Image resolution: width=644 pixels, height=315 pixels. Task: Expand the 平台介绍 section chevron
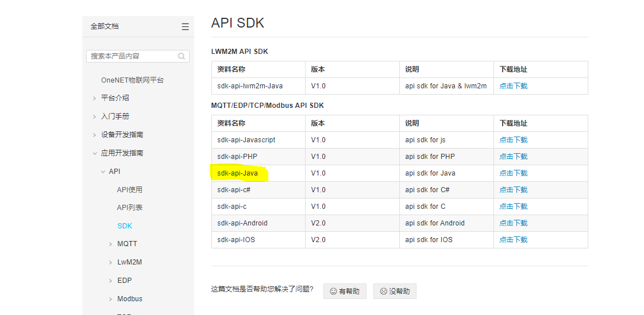pyautogui.click(x=94, y=99)
